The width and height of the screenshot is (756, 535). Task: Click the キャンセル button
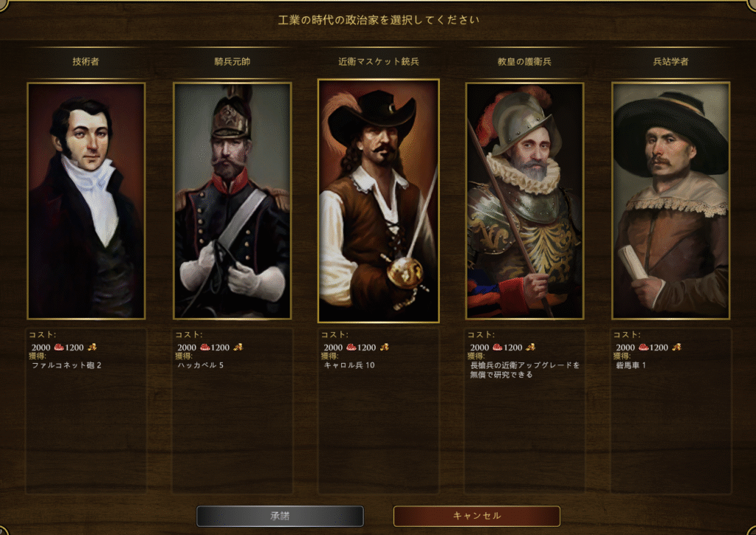[477, 517]
